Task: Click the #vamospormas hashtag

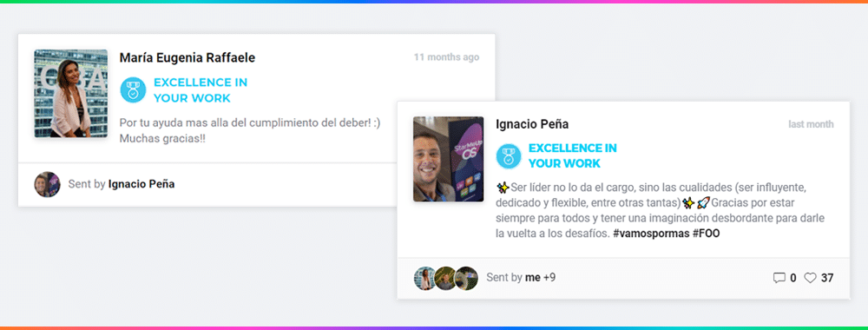Action: (650, 234)
